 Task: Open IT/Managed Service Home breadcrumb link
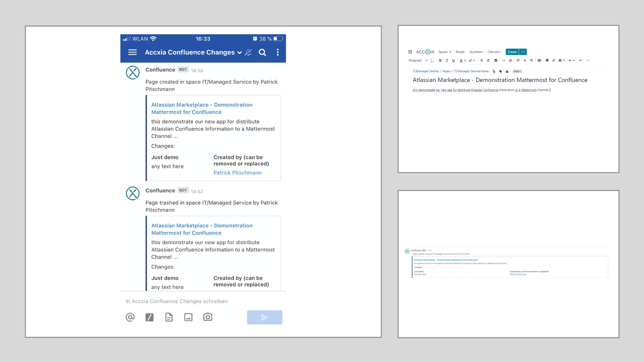coord(471,71)
